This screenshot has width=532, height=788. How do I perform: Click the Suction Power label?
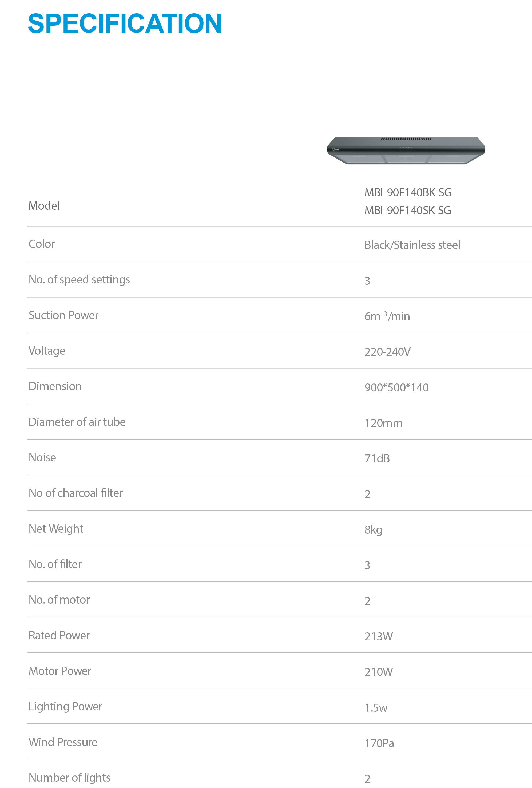click(63, 315)
